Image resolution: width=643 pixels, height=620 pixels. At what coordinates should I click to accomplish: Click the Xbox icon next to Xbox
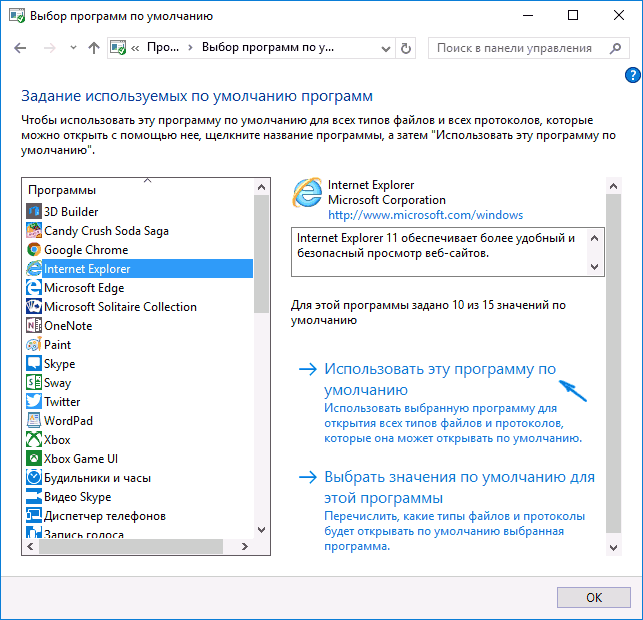[34, 440]
